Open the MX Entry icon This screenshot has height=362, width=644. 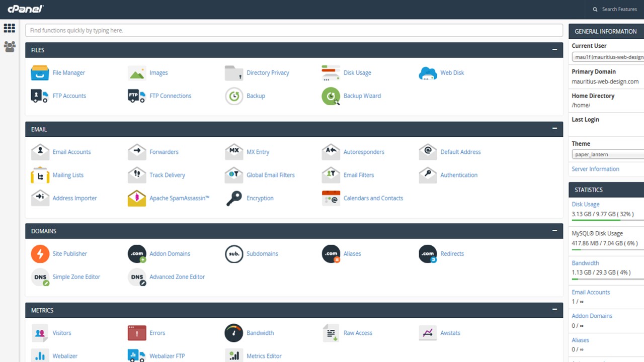click(x=234, y=152)
